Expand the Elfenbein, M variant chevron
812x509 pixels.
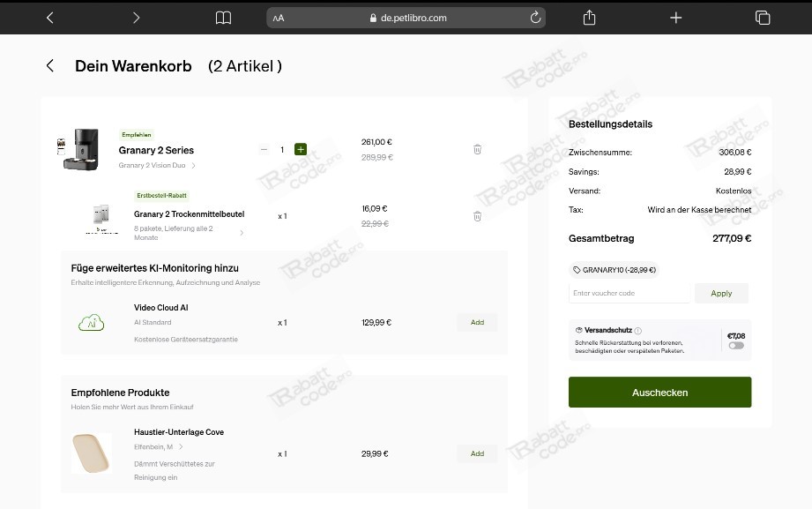(181, 446)
